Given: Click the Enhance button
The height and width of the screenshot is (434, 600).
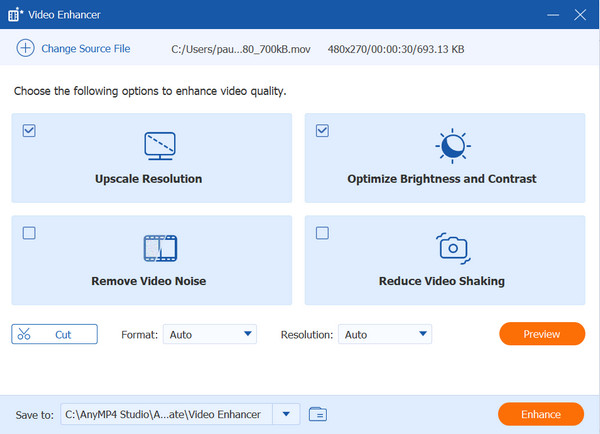Looking at the screenshot, I should pos(541,414).
